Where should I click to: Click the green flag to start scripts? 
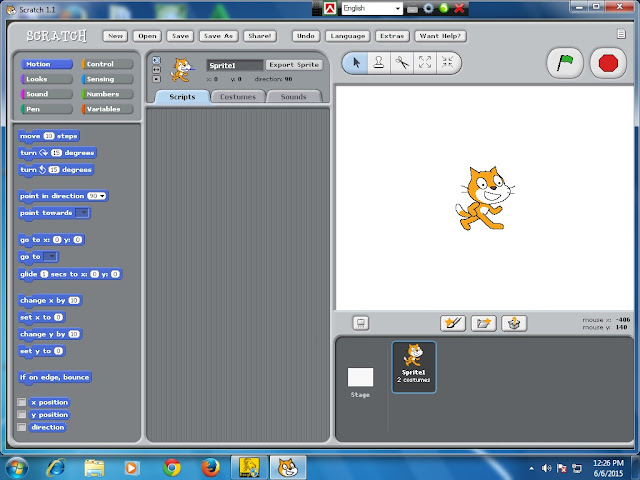(565, 63)
